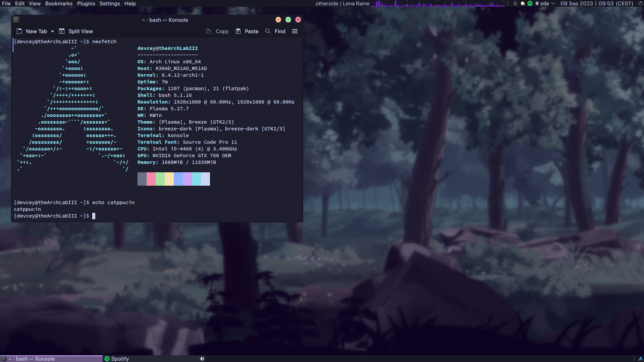Screen dimensions: 644x362
Task: Click the Arch launcher icon in bottom panel
Action: click(640, 359)
